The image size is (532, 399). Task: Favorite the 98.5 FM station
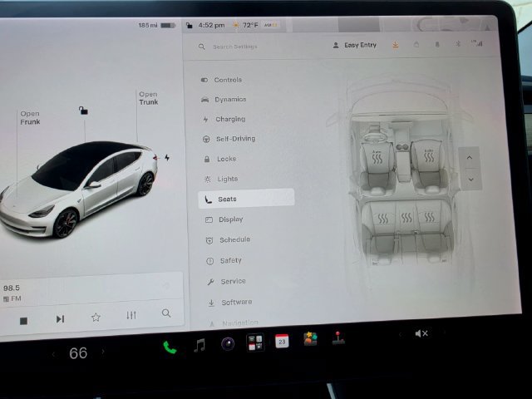tap(96, 318)
